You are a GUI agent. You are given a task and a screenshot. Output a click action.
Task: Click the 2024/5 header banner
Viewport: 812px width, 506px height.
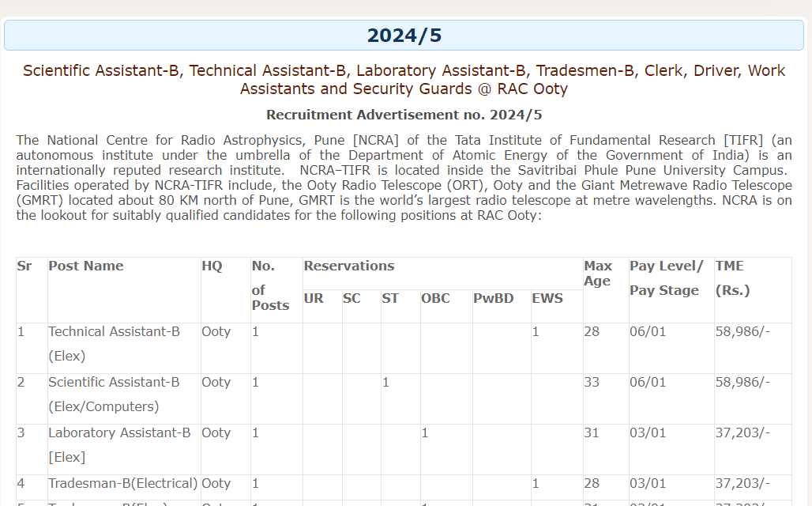(x=404, y=36)
